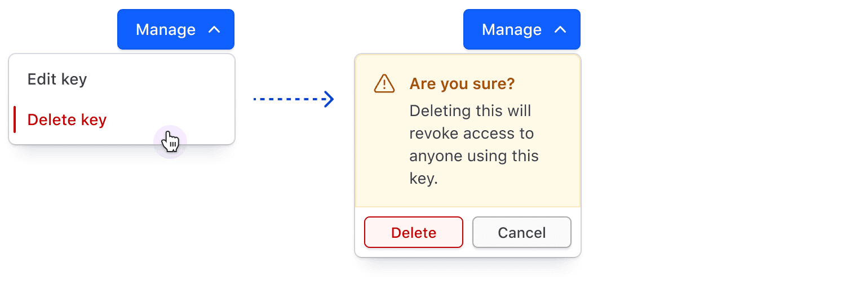The height and width of the screenshot is (284, 868).
Task: Click the "Manage" text on the right button
Action: pyautogui.click(x=512, y=29)
